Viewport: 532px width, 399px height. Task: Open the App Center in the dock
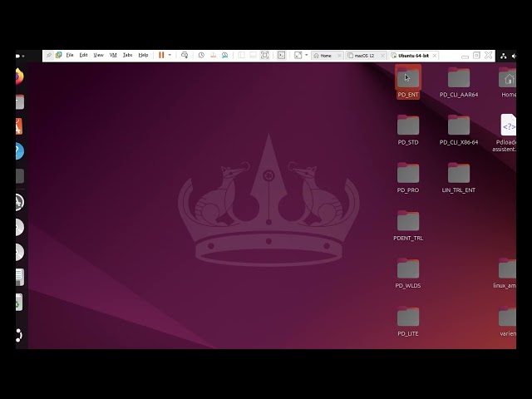point(19,126)
